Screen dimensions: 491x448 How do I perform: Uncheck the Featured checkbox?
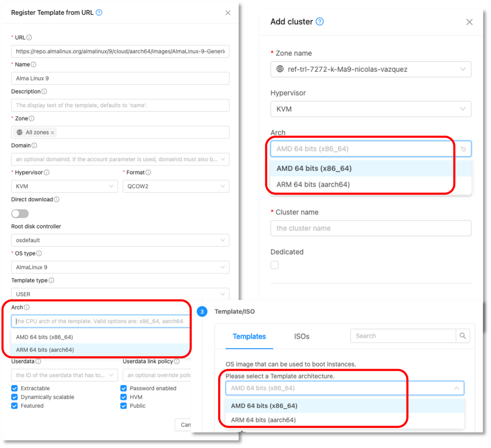coord(14,406)
